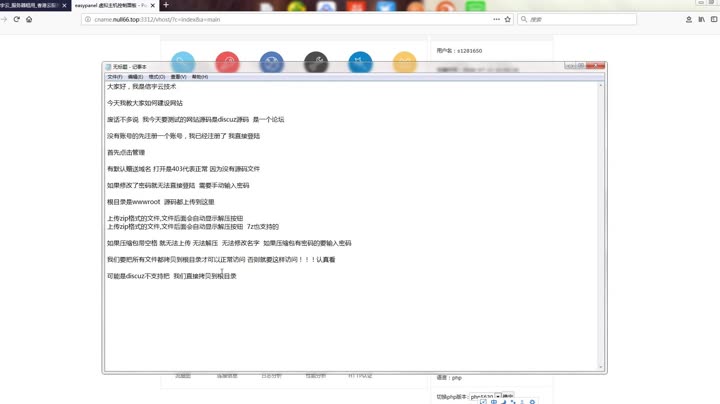720x404 pixels.
Task: Click the magnifier icon in the search box
Action: click(x=524, y=19)
